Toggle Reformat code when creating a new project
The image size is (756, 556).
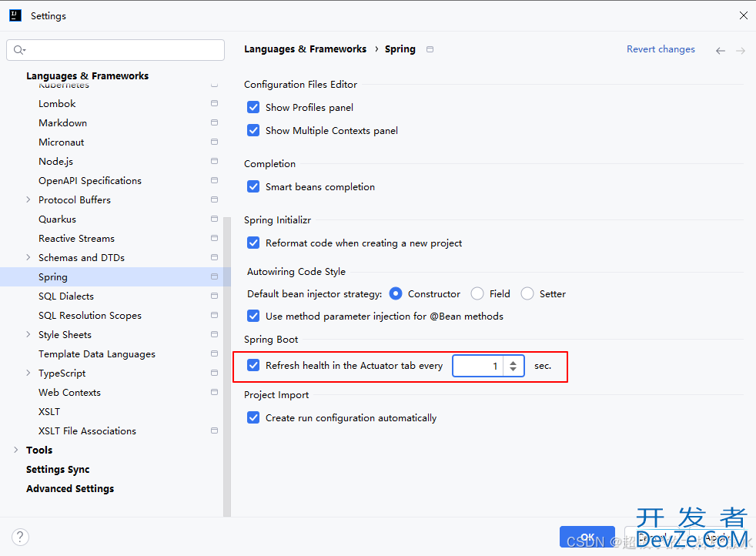pyautogui.click(x=253, y=243)
